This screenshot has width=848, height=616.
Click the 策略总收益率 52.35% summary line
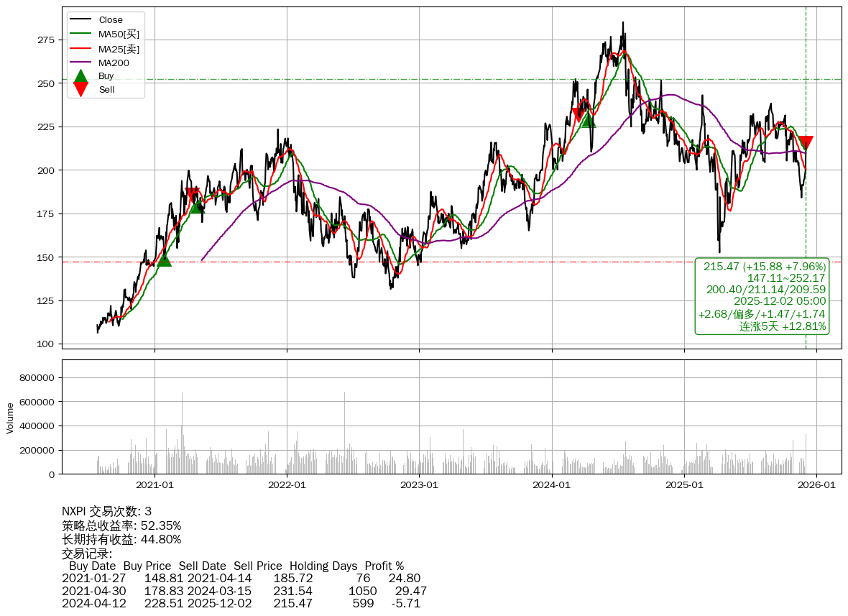(121, 525)
